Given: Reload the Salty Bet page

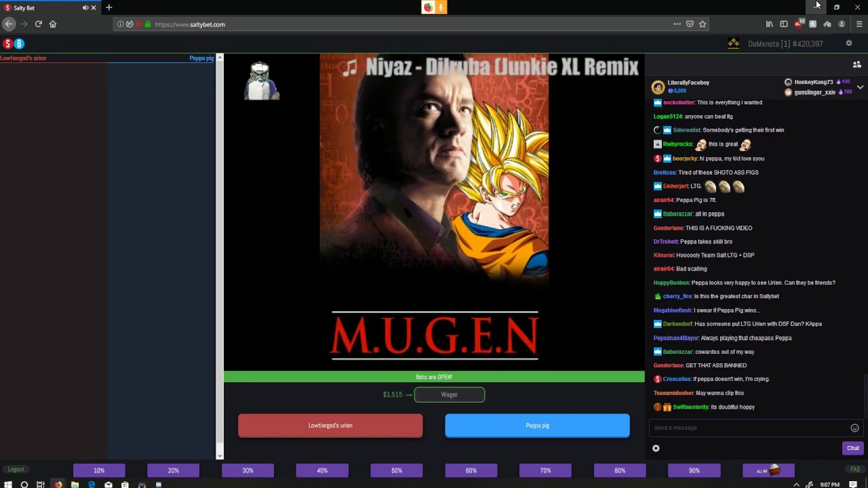Looking at the screenshot, I should tap(39, 24).
